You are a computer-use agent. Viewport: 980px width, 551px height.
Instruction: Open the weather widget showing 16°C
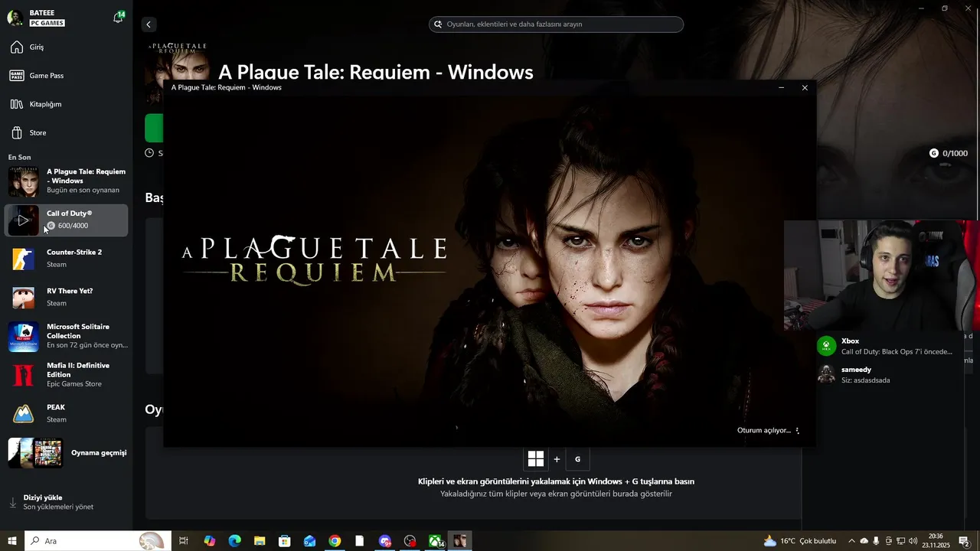[x=800, y=541]
